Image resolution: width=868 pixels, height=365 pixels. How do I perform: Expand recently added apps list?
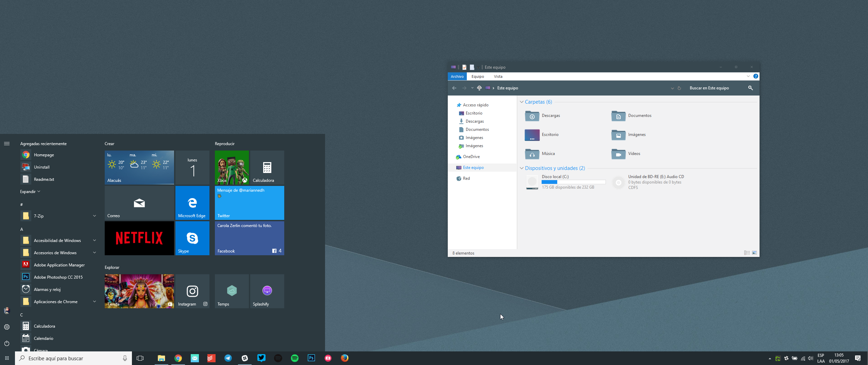point(30,192)
